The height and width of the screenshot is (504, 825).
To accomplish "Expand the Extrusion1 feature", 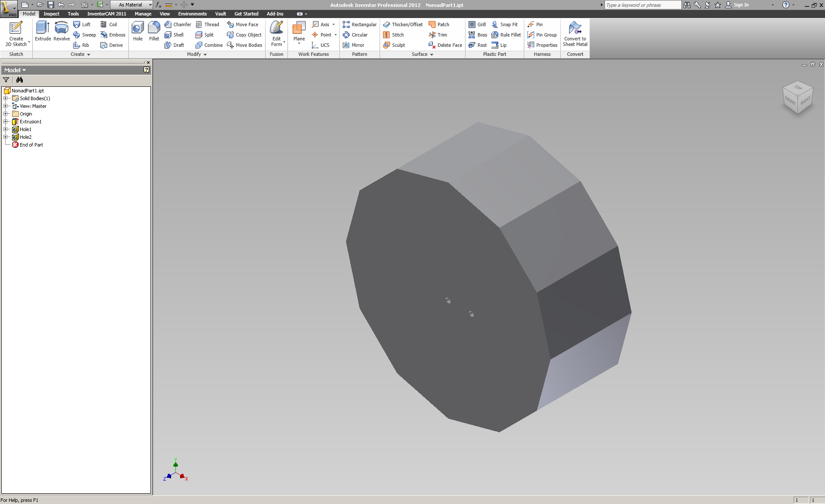I will click(x=6, y=122).
